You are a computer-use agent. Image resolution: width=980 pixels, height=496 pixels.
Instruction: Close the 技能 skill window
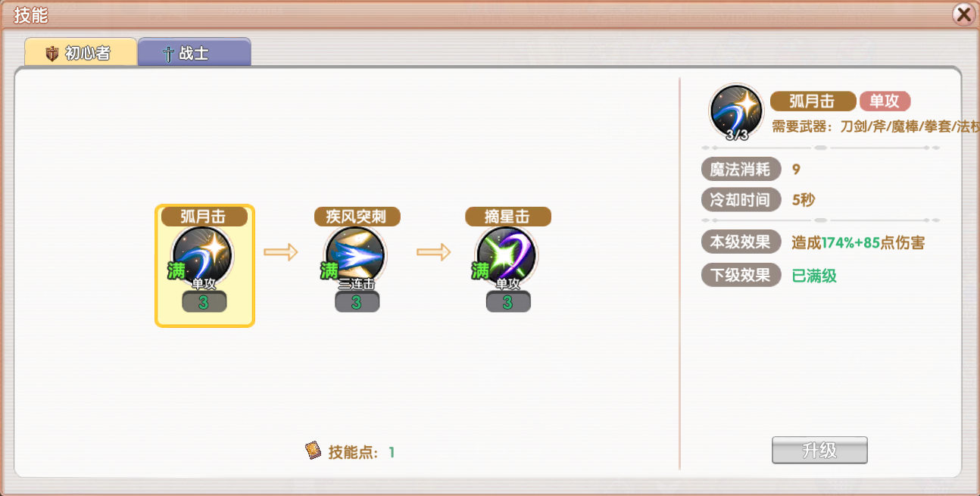(x=963, y=14)
